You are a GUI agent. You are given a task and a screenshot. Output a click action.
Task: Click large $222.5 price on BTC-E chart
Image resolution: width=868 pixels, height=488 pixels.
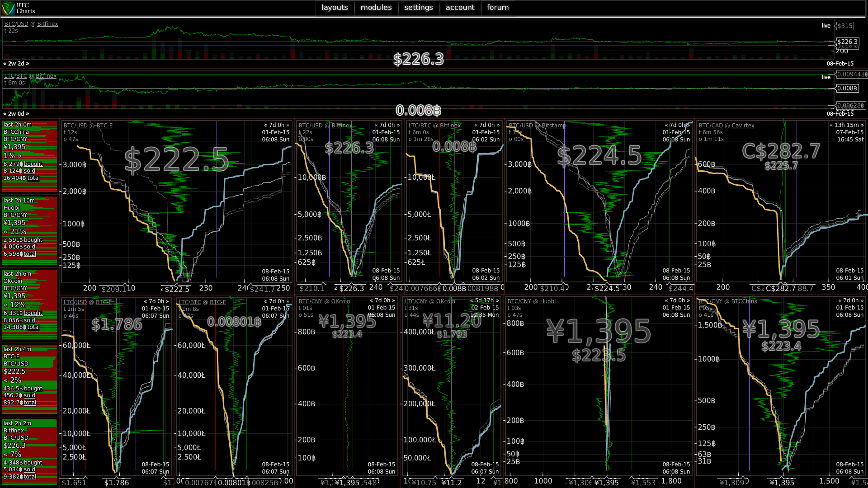point(177,160)
